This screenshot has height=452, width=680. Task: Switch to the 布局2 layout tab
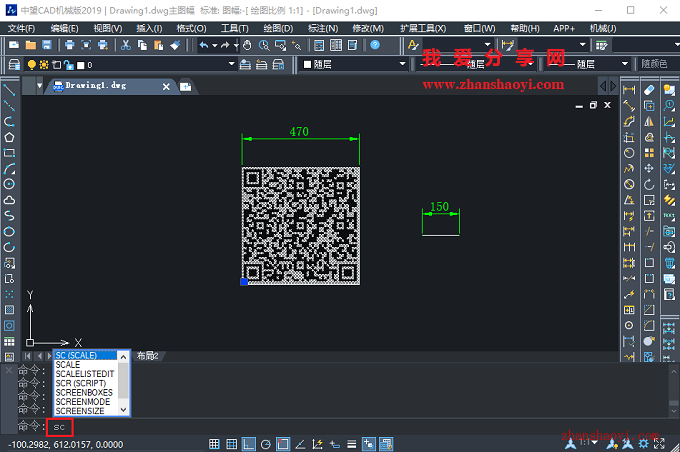(147, 356)
